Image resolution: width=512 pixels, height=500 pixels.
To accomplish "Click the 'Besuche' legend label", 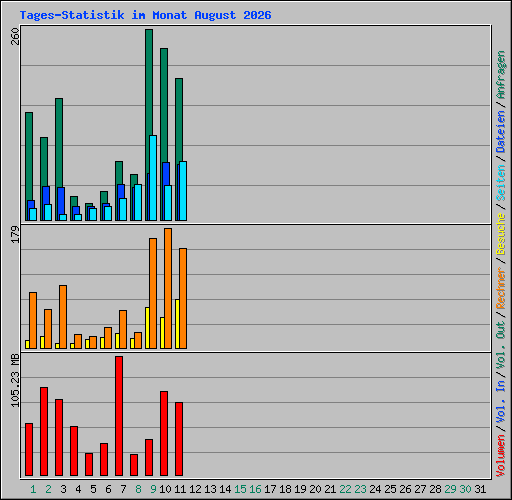I will 501,234.
